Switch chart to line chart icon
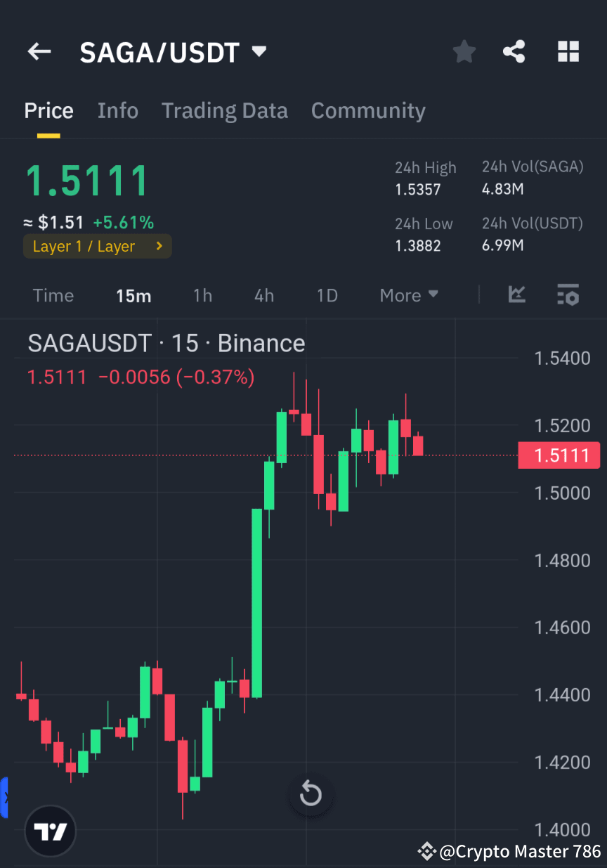607x868 pixels. [517, 295]
